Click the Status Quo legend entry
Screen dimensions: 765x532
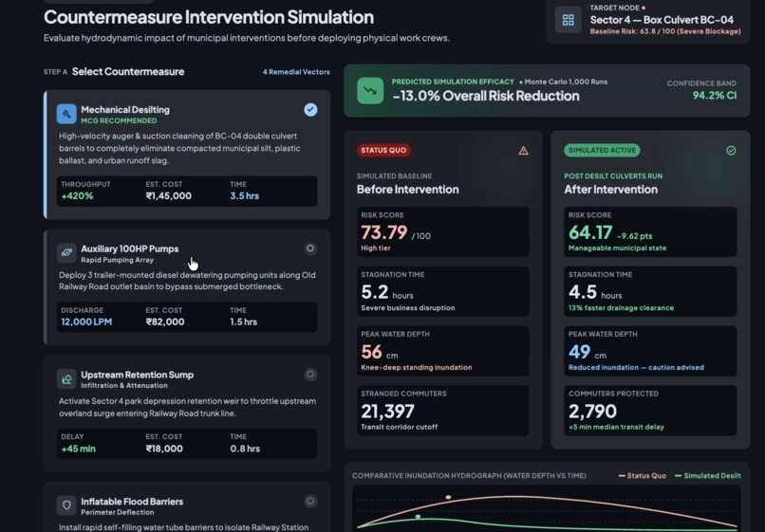(x=642, y=475)
